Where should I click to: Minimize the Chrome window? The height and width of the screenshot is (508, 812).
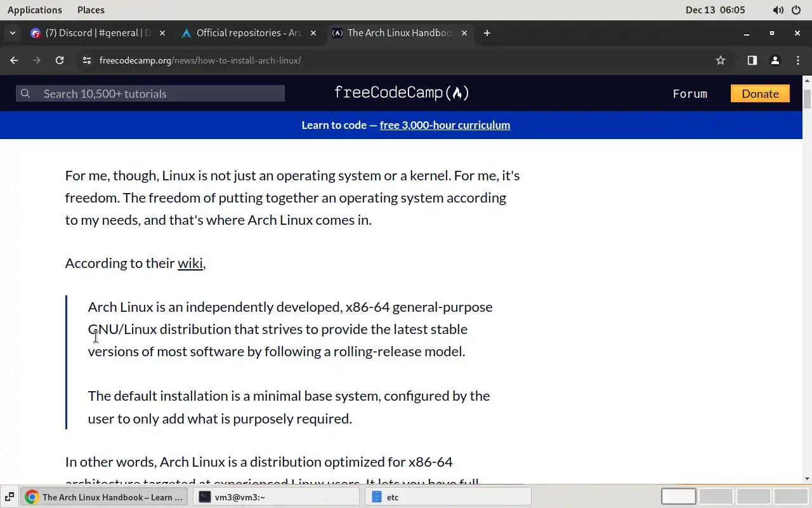(747, 33)
